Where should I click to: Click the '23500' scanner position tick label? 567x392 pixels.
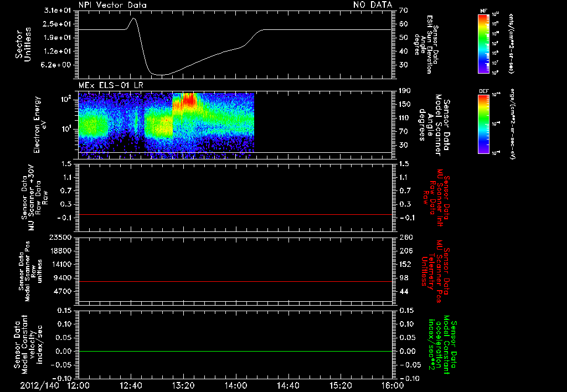[x=60, y=237]
